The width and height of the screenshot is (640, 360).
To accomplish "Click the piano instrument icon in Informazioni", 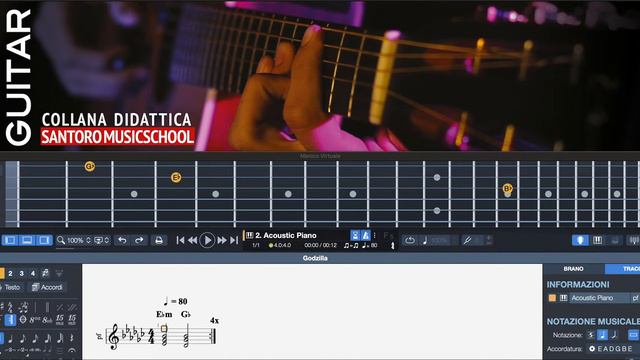I will (x=563, y=298).
